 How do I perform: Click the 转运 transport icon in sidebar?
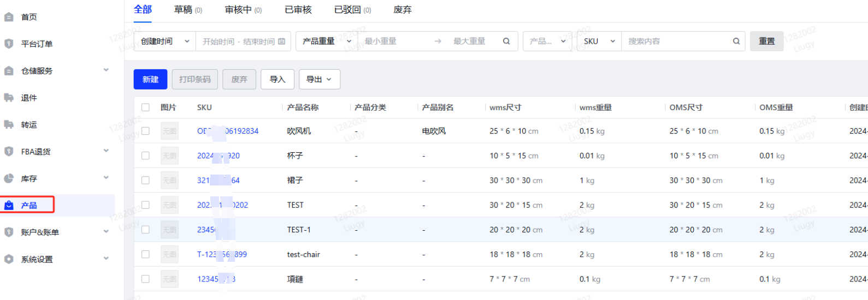[x=9, y=124]
